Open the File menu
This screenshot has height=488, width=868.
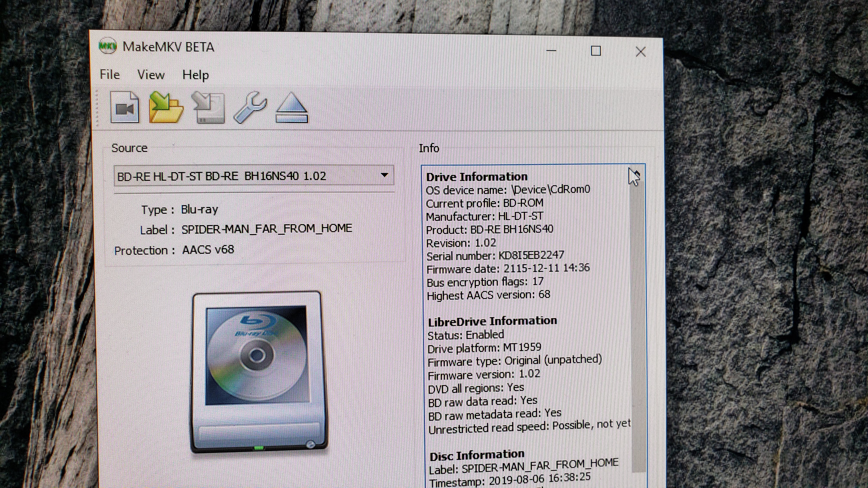110,74
